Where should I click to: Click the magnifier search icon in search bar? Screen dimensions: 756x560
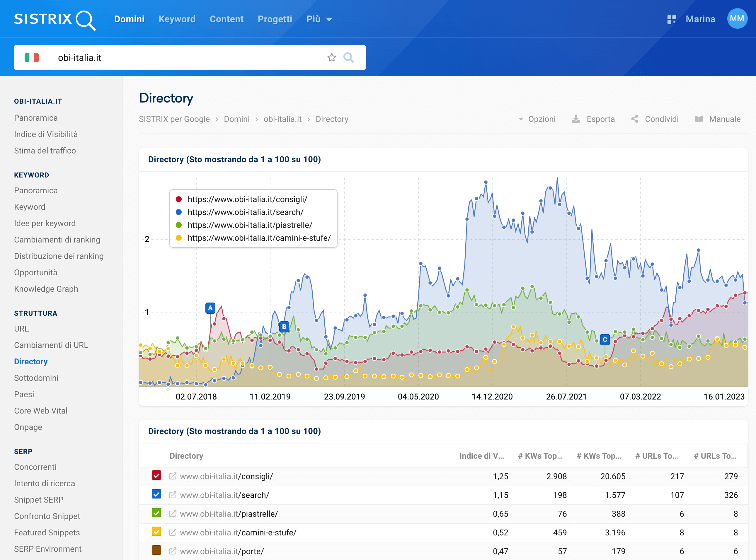(x=348, y=58)
